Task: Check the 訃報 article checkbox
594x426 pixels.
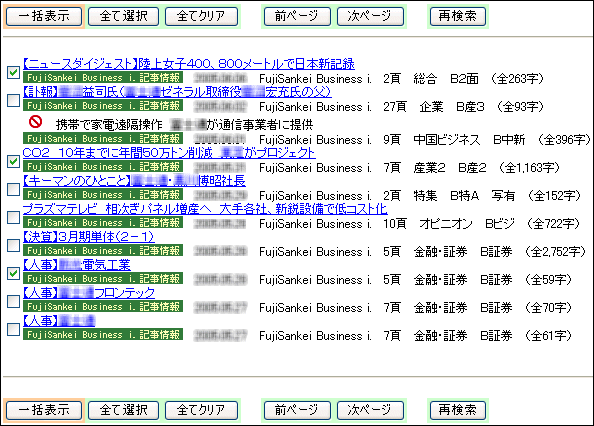Action: pyautogui.click(x=14, y=100)
